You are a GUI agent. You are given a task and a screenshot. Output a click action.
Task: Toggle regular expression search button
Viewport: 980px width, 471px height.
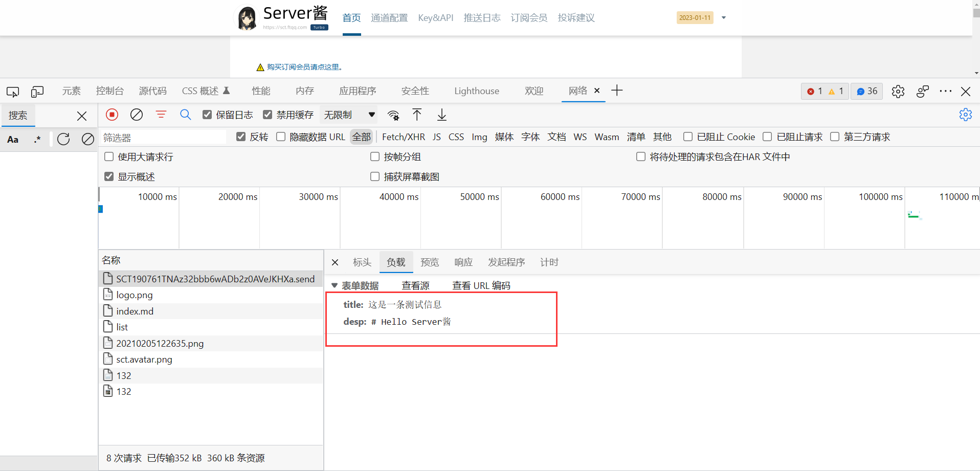[37, 139]
